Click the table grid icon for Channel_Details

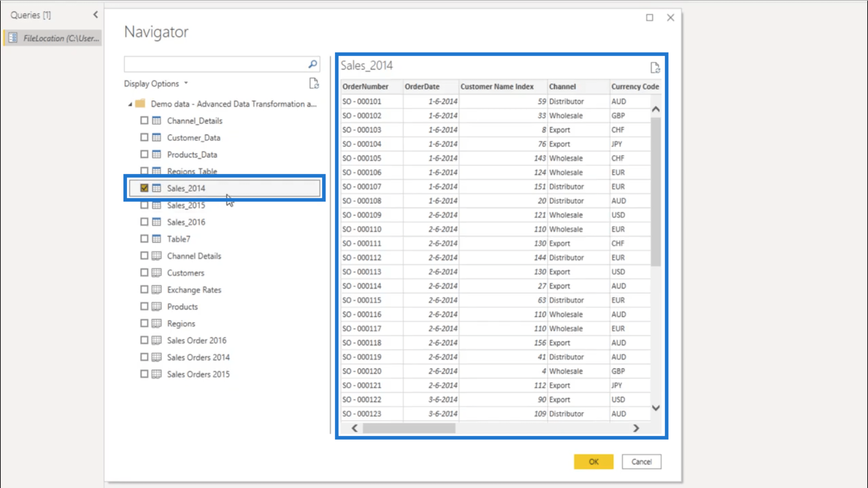pyautogui.click(x=157, y=120)
